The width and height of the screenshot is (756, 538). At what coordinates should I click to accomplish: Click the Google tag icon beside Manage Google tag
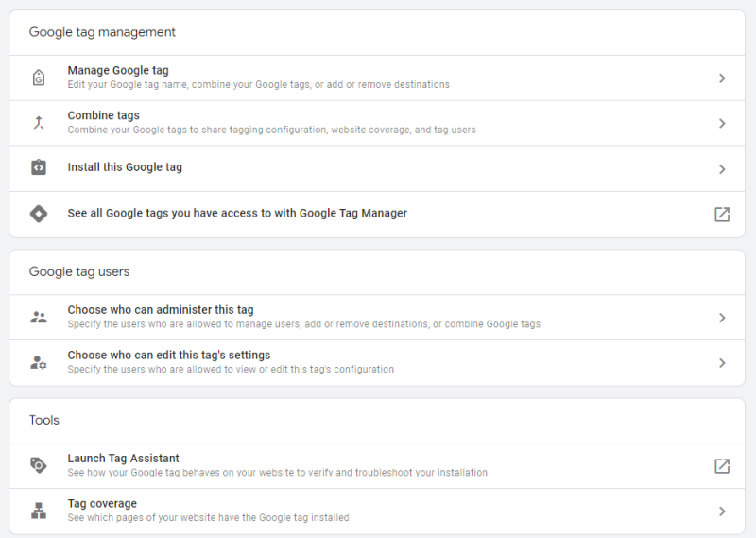(x=39, y=78)
